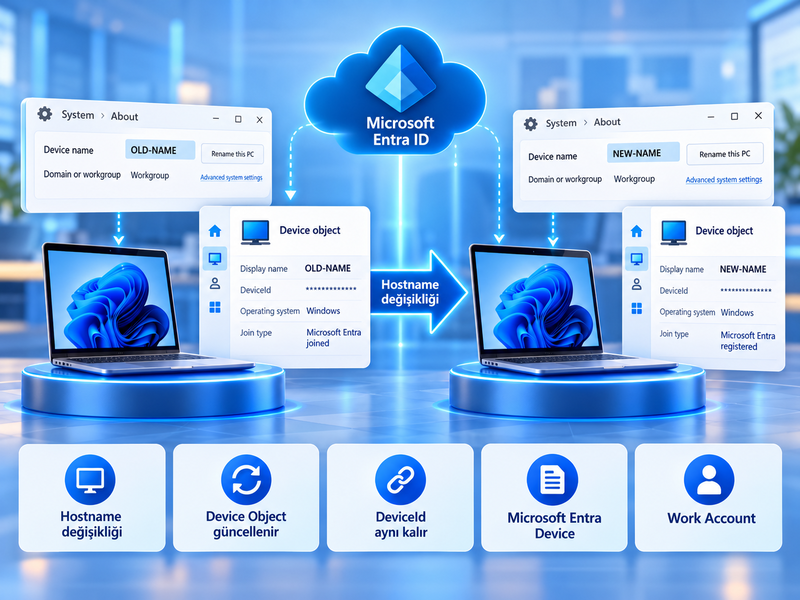Image resolution: width=800 pixels, height=600 pixels.
Task: Click the System breadcrumb in the left window
Action: point(78,115)
